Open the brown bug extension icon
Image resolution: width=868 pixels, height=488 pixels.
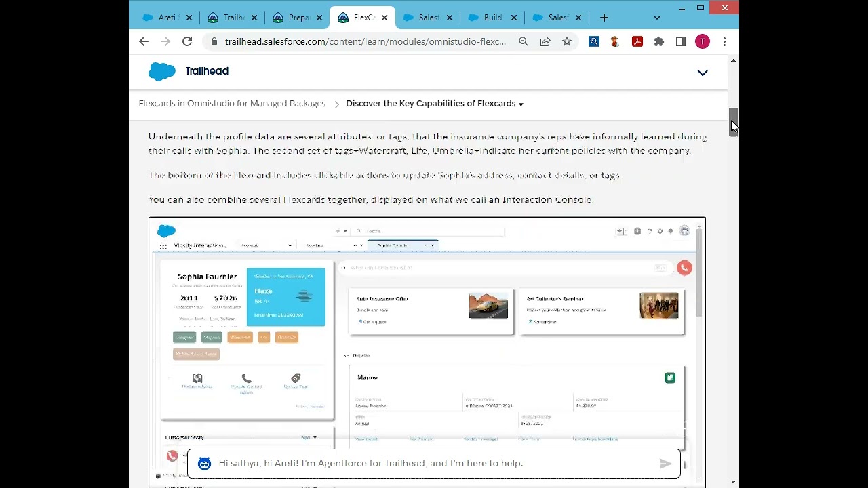pyautogui.click(x=615, y=42)
